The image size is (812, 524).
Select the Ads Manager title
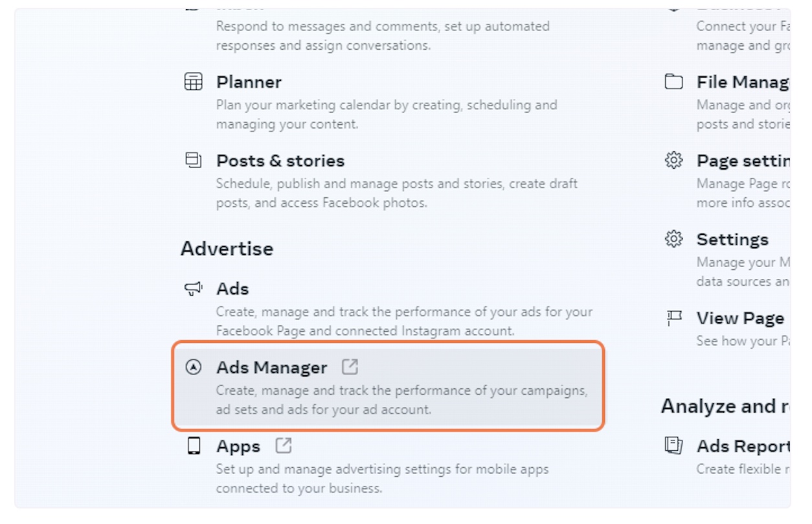[271, 367]
